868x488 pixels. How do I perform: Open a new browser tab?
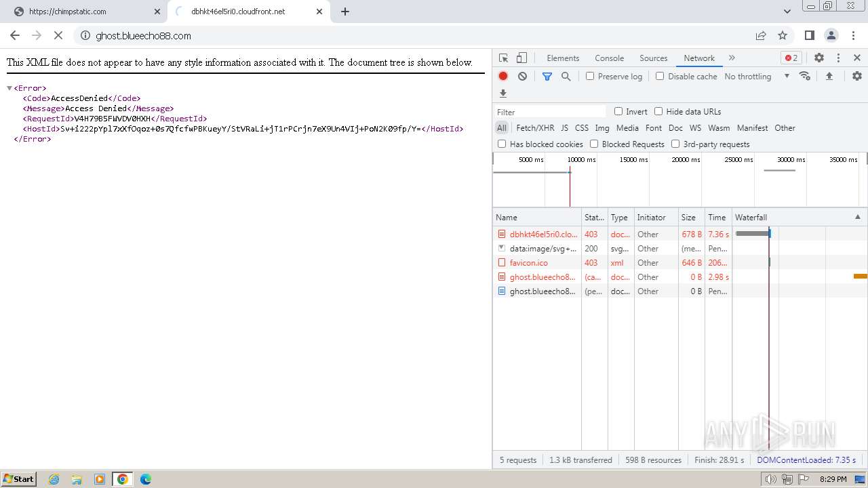pos(345,12)
